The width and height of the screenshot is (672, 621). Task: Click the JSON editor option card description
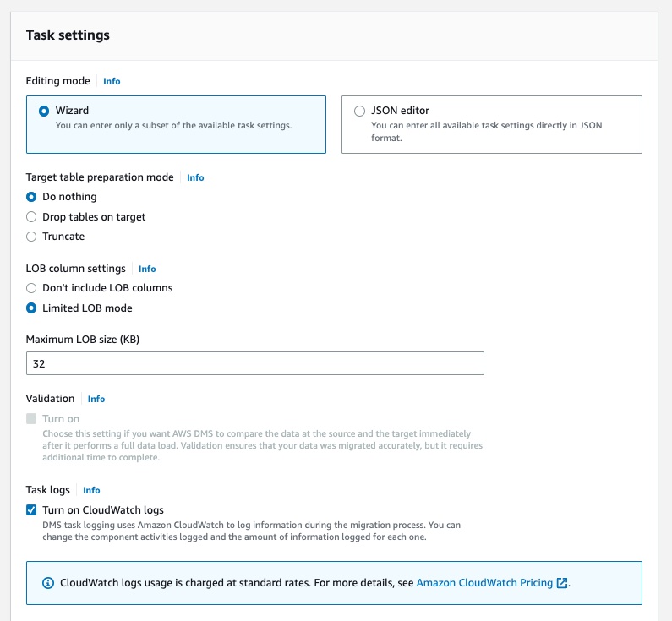tap(486, 132)
